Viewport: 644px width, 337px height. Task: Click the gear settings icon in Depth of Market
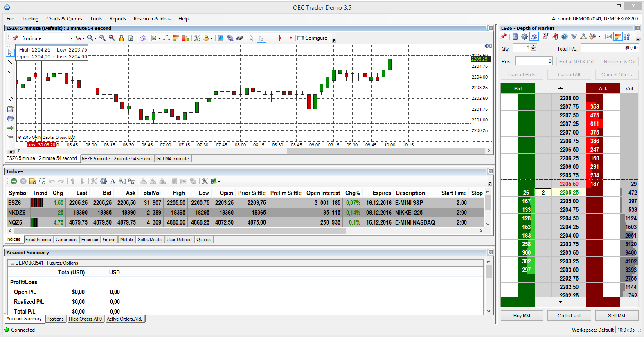[525, 36]
